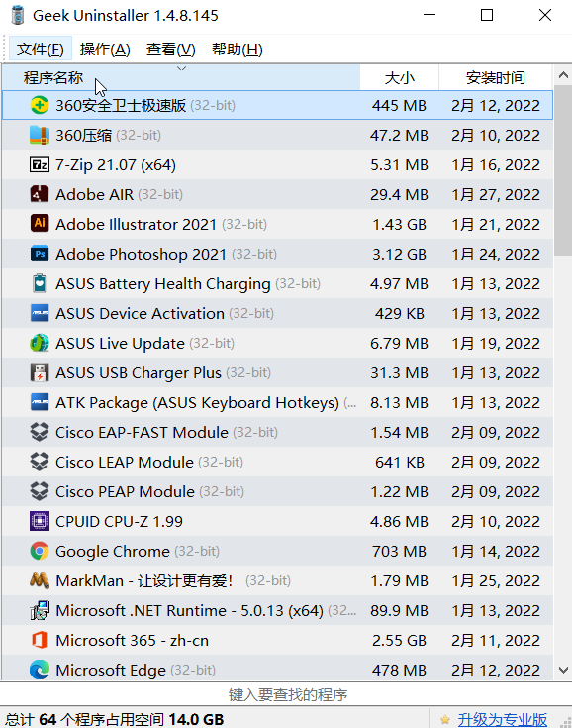This screenshot has width=572, height=728.
Task: Click the 键入要查找的程序 search field
Action: click(x=288, y=694)
